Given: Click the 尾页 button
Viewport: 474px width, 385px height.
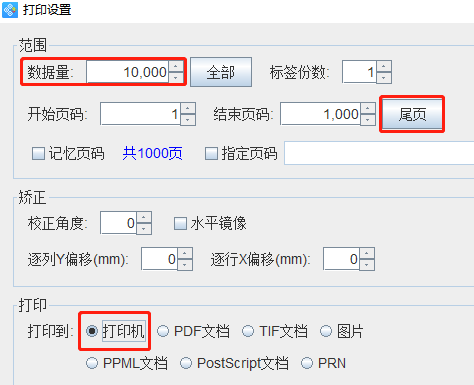Looking at the screenshot, I should (x=412, y=114).
